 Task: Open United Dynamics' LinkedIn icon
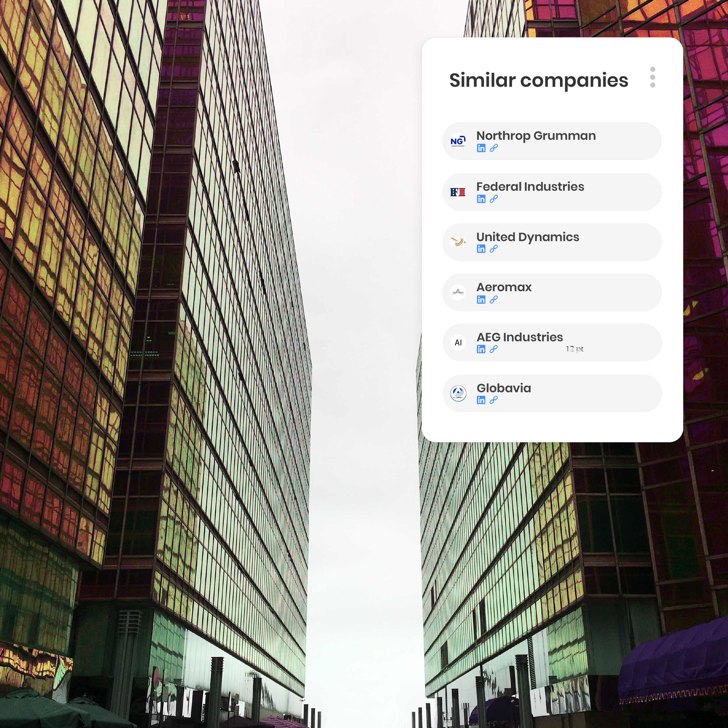click(481, 249)
